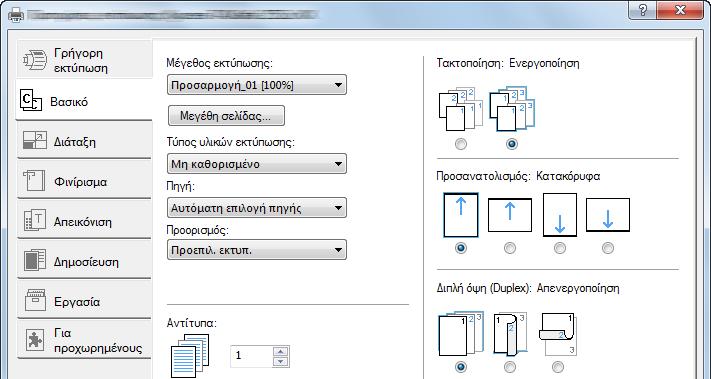Switch to the Διάταξη tab

[x=84, y=141]
